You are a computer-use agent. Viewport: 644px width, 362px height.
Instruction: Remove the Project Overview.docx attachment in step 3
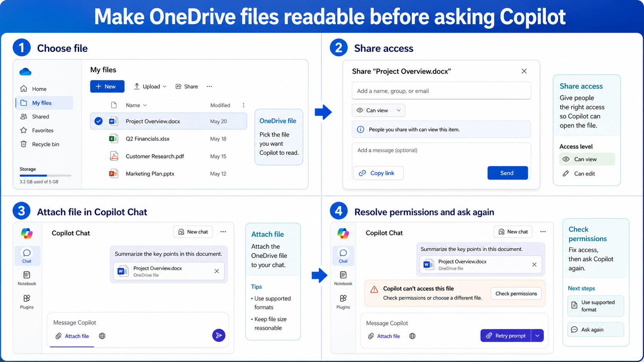pos(217,271)
